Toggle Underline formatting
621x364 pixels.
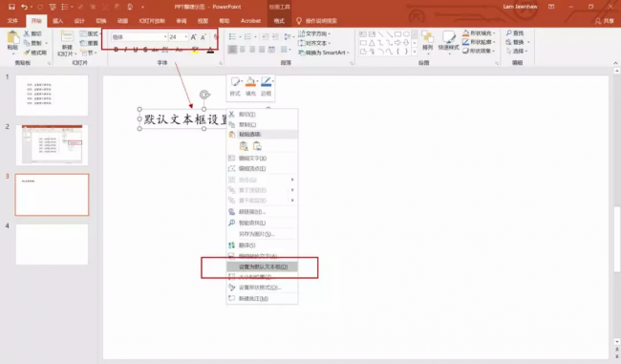pyautogui.click(x=136, y=50)
